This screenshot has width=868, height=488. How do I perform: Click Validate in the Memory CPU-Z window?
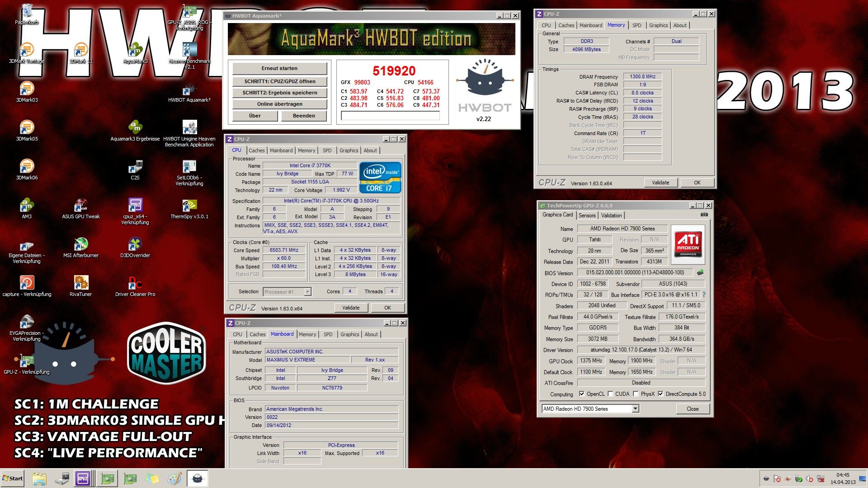click(660, 183)
